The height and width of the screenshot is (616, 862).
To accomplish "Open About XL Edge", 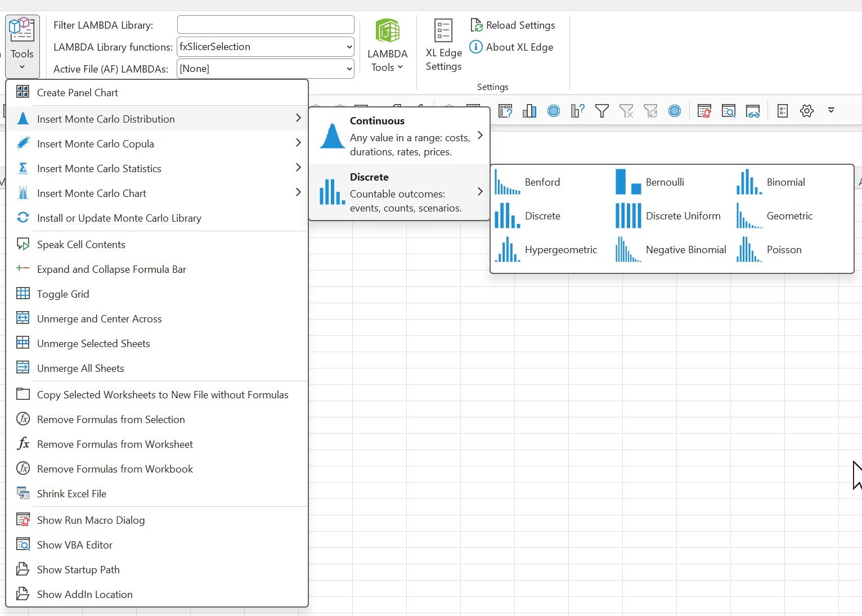I will click(x=511, y=47).
